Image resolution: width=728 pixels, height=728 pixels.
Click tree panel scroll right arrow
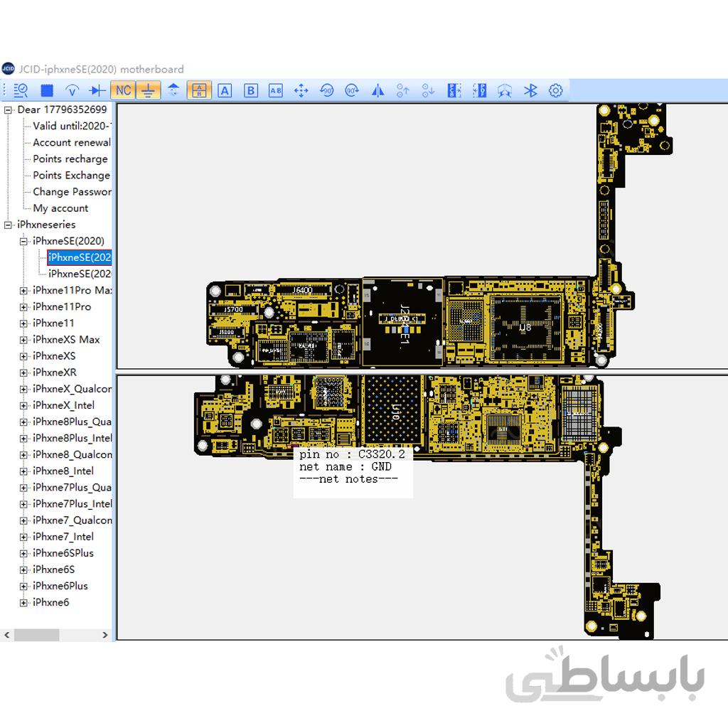(x=105, y=635)
